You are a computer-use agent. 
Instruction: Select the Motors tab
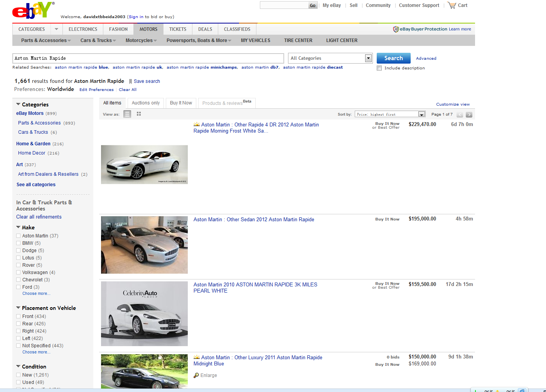pos(148,29)
